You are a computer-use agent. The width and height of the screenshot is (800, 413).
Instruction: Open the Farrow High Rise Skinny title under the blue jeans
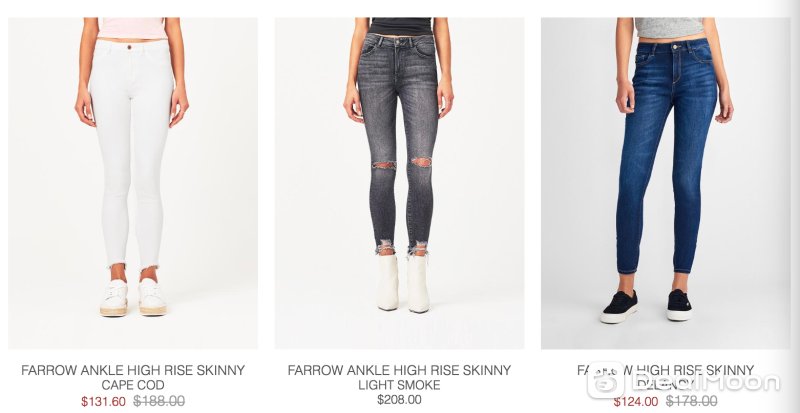(665, 377)
